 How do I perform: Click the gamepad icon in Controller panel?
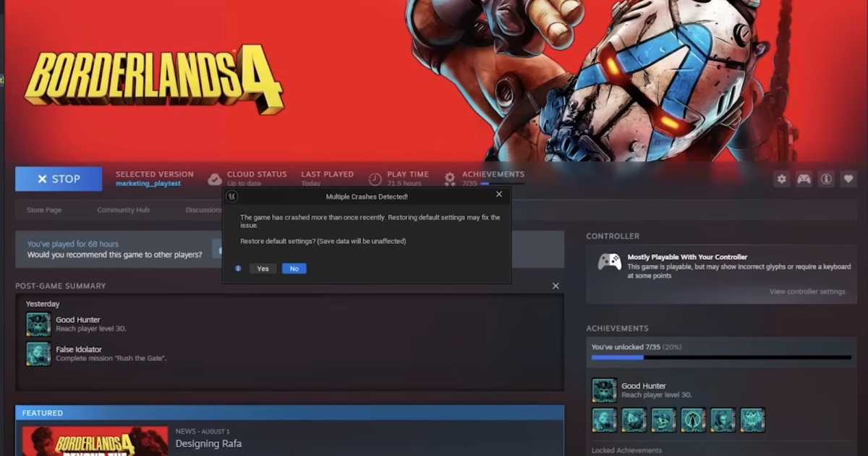[x=609, y=261]
